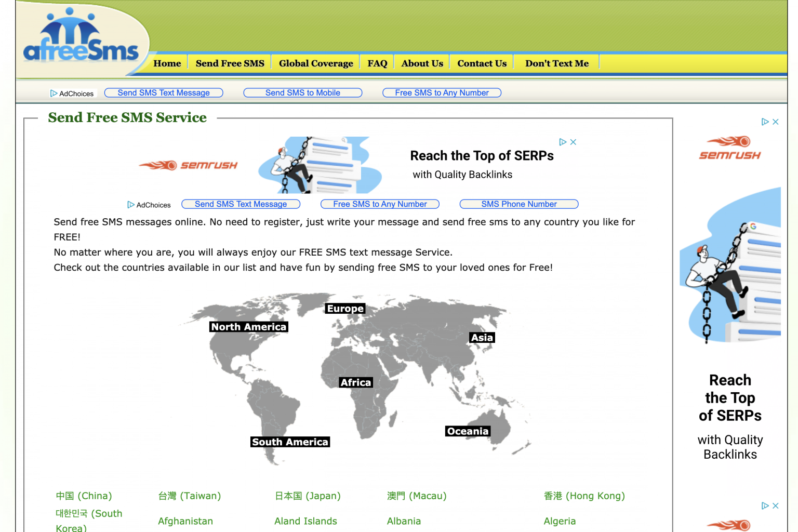Select Oceania label on the map
Image resolution: width=798 pixels, height=532 pixels.
(x=468, y=431)
